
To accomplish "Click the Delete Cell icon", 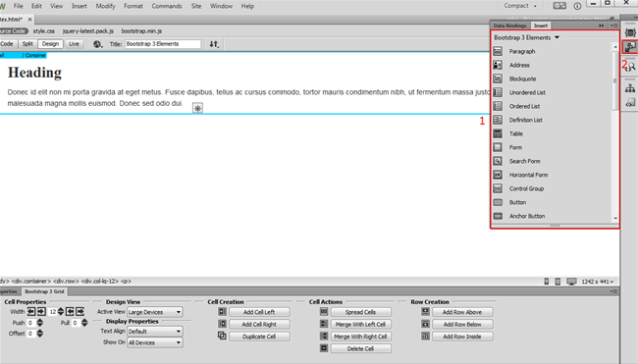I will click(324, 348).
